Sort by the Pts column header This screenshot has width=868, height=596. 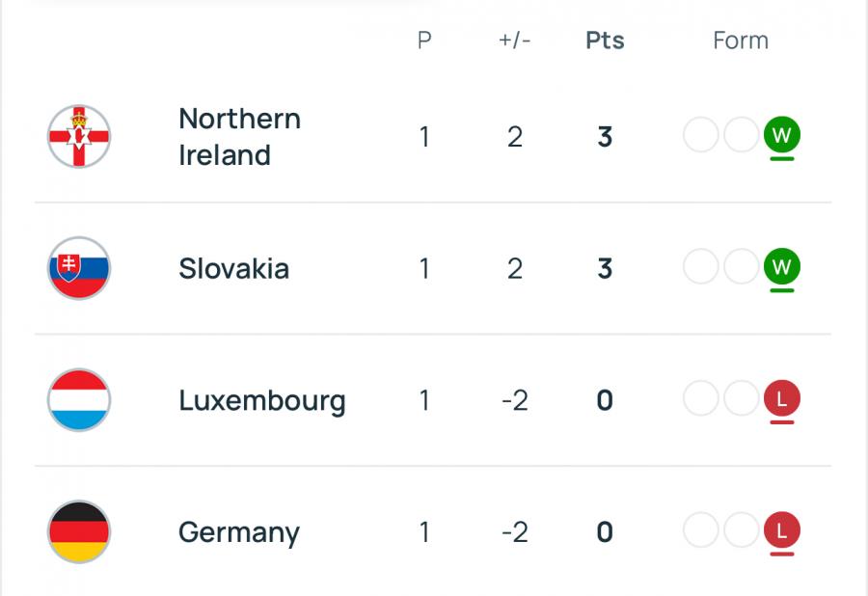point(605,41)
